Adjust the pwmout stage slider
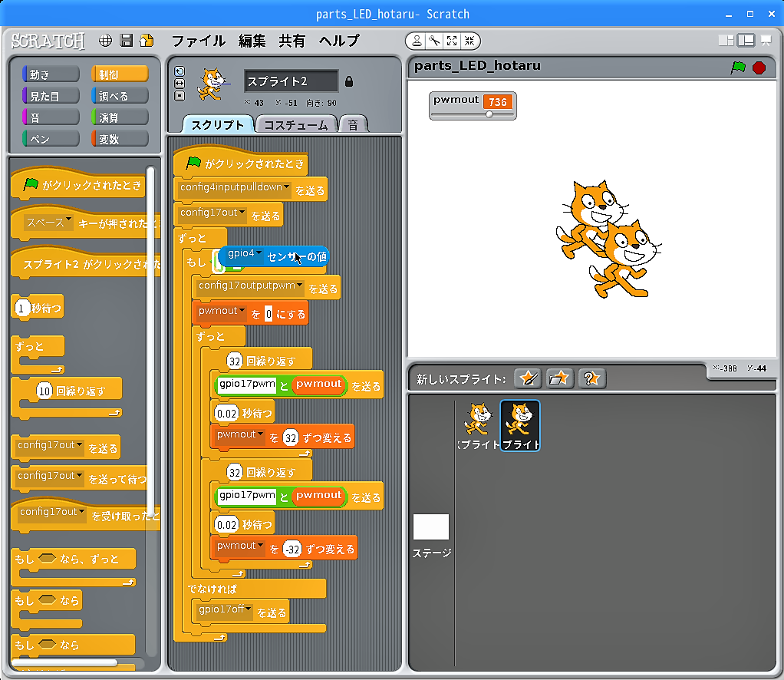 [x=489, y=114]
